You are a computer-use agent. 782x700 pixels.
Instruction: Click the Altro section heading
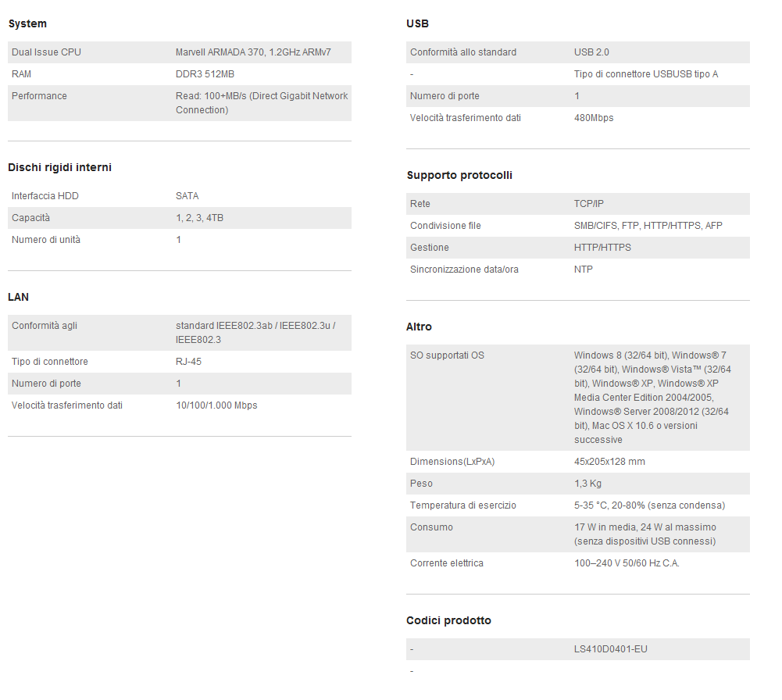419,327
